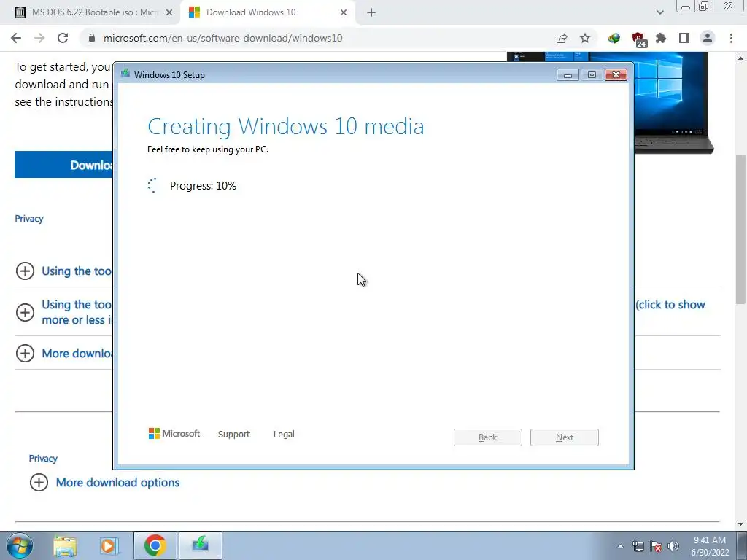This screenshot has width=747, height=560.
Task: Close the Download Windows 10 tab
Action: click(x=344, y=12)
